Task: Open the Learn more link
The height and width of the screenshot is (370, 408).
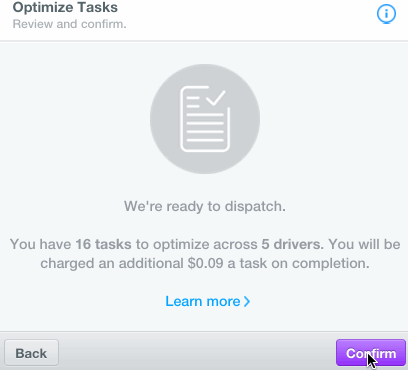Action: (208, 301)
